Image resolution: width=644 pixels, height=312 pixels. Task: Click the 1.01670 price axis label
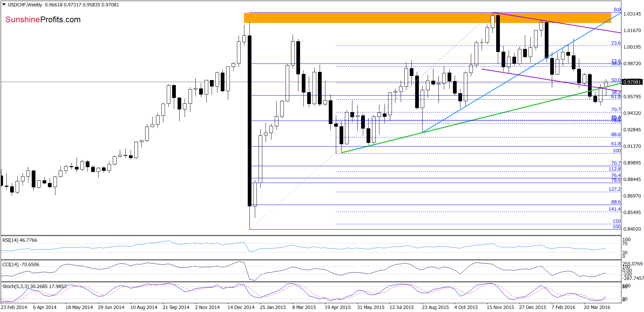[632, 30]
